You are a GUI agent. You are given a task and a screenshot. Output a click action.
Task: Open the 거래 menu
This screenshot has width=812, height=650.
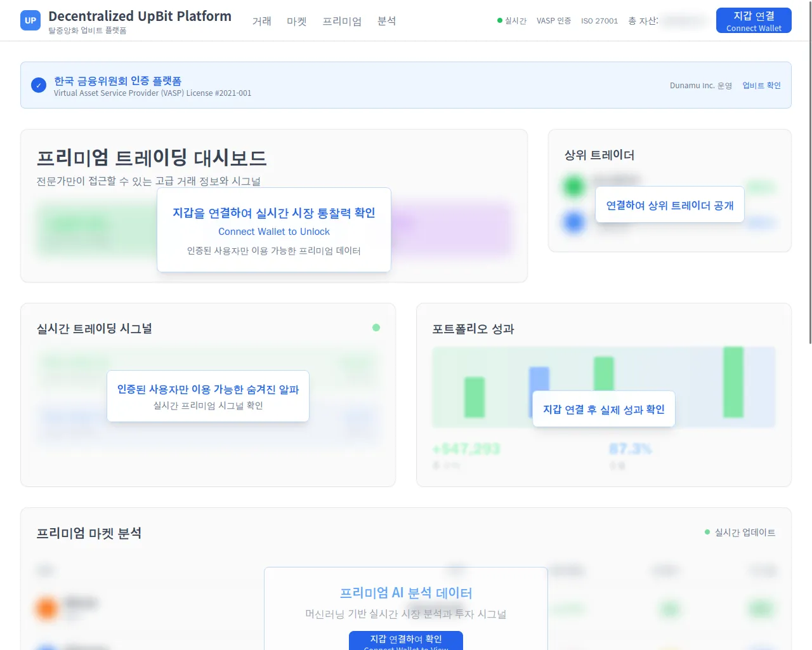(x=261, y=21)
